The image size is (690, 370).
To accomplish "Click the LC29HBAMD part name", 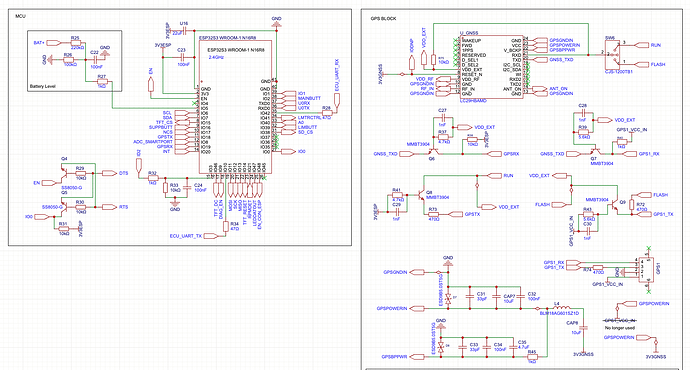I will [x=473, y=101].
